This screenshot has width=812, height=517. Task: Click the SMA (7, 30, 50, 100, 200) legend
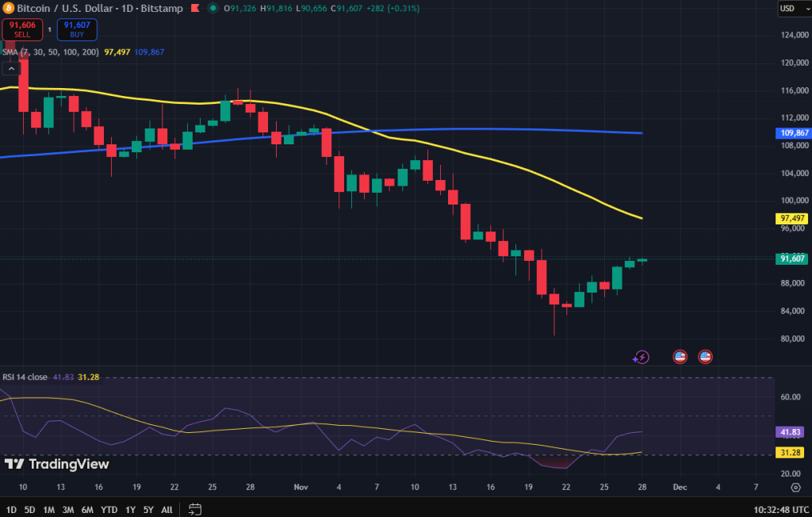[x=51, y=52]
